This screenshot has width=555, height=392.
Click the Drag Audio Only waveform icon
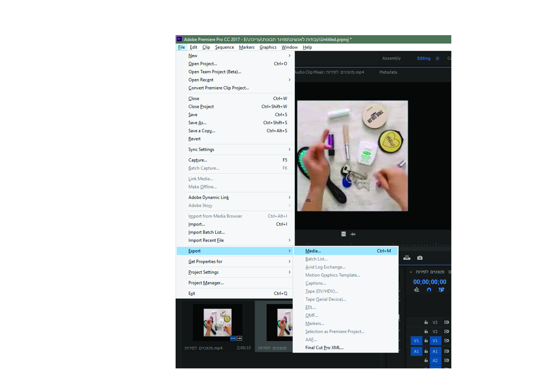pos(353,234)
